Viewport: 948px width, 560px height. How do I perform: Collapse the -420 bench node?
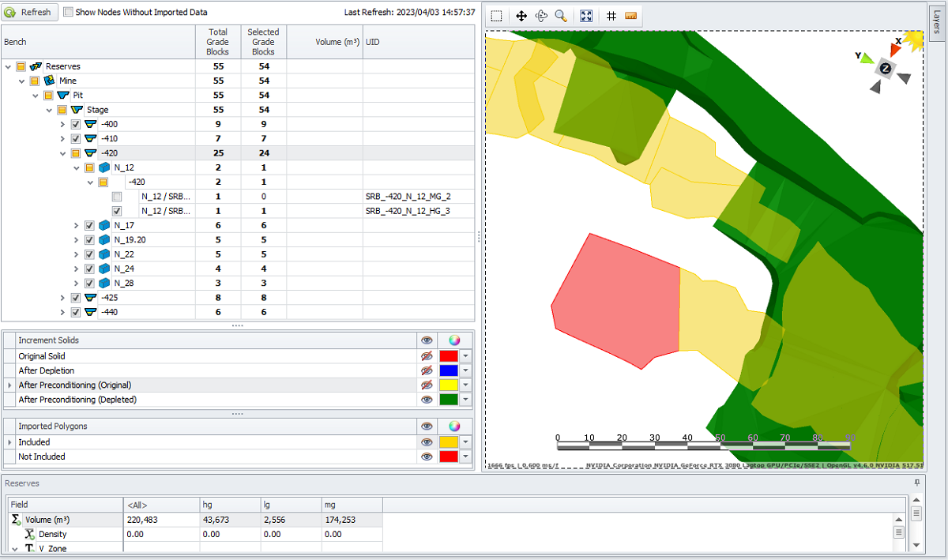pyautogui.click(x=63, y=153)
